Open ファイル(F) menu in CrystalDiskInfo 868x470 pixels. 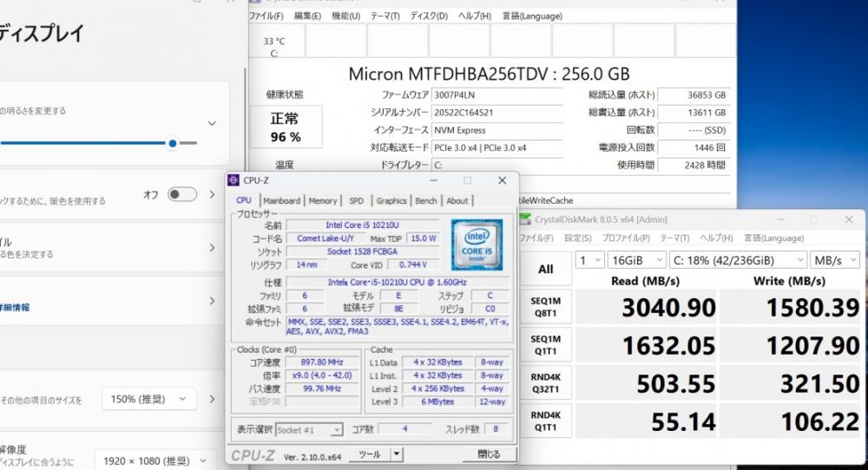[266, 16]
